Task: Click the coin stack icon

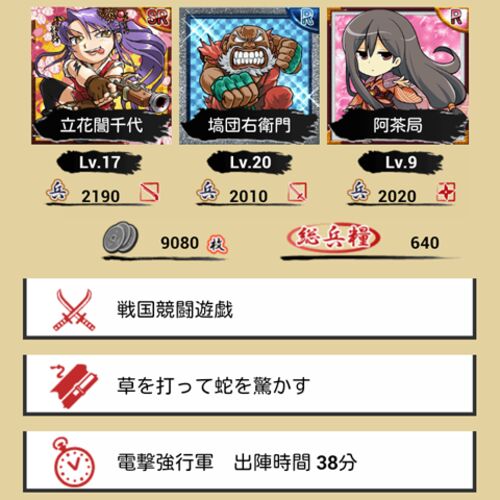Action: coord(120,237)
